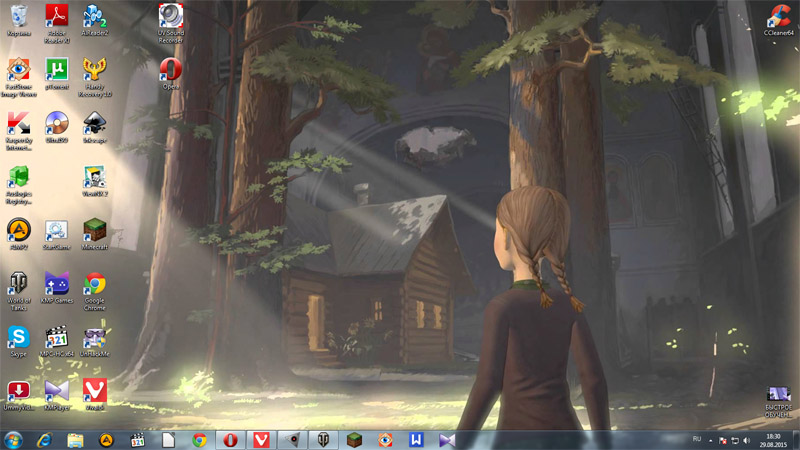Select the MPC-HC x64 desktop shortcut
Image resolution: width=800 pixels, height=450 pixels.
click(57, 342)
